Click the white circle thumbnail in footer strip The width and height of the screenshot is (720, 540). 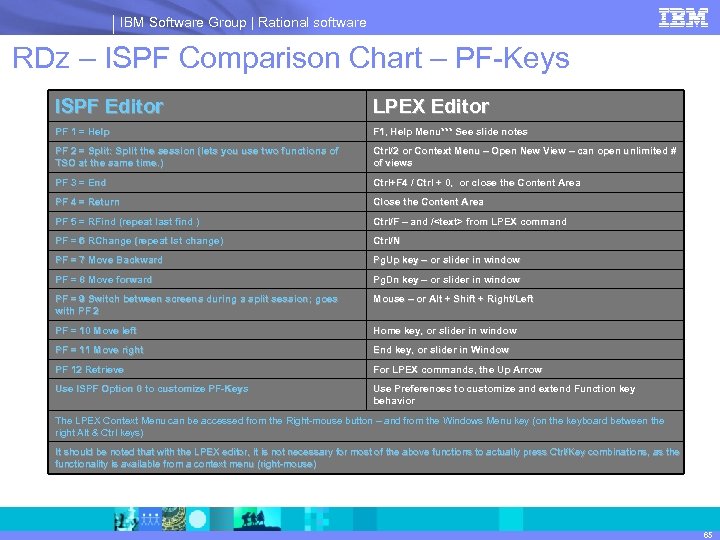click(198, 520)
